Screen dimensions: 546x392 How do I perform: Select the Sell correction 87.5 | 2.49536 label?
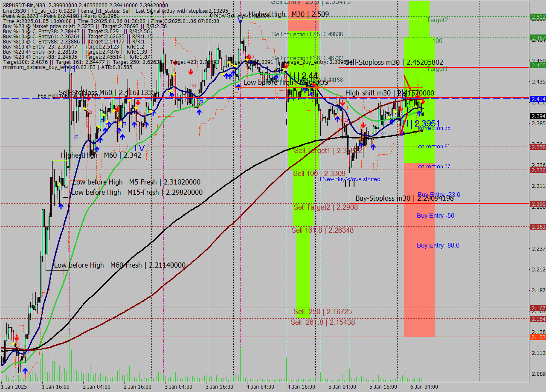point(308,34)
